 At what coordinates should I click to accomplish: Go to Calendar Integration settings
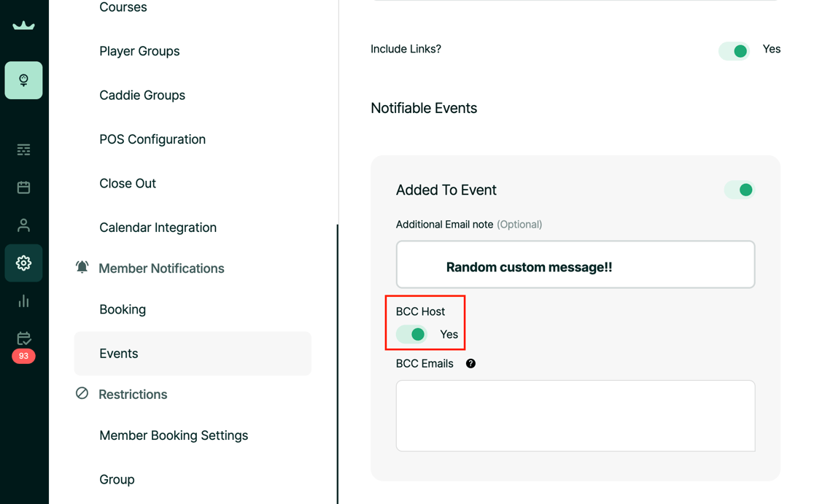(x=158, y=228)
